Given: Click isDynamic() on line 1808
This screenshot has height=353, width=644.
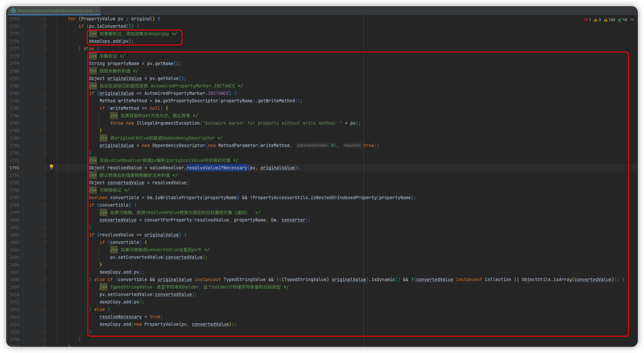Looking at the screenshot, I should coord(385,280).
